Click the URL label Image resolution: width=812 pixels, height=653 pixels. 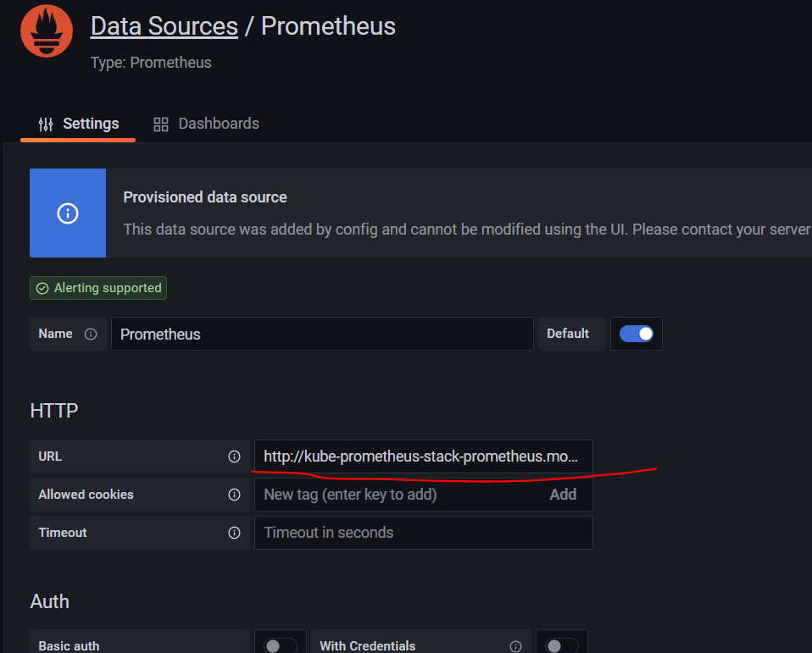(x=50, y=457)
